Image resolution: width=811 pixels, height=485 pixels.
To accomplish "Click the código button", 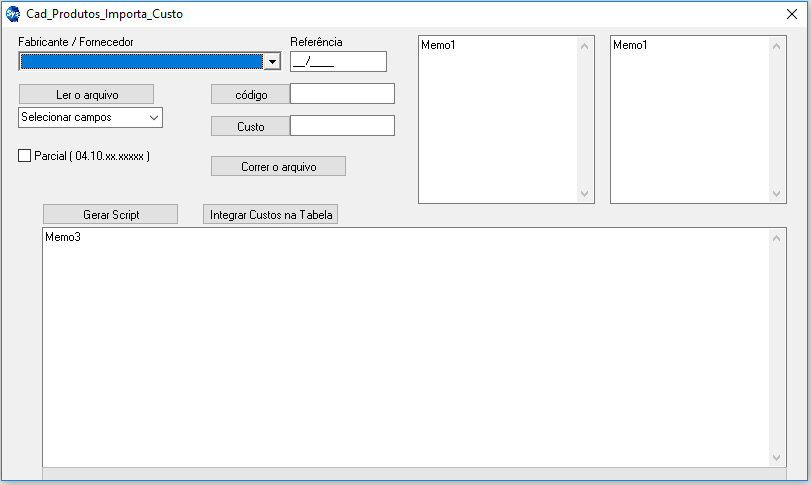I will [250, 94].
